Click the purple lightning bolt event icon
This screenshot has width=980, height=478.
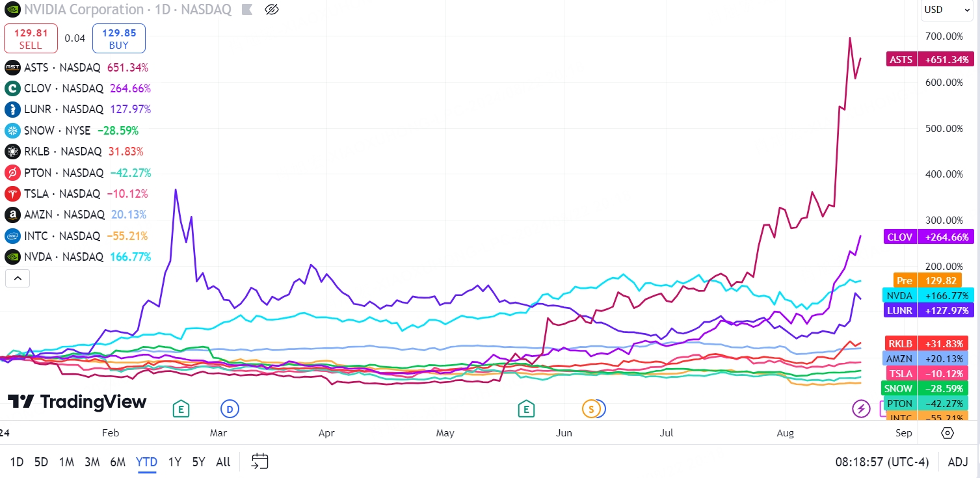coord(861,409)
